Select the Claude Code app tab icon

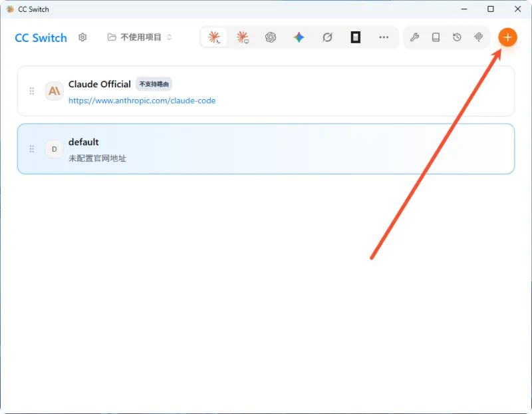[214, 37]
